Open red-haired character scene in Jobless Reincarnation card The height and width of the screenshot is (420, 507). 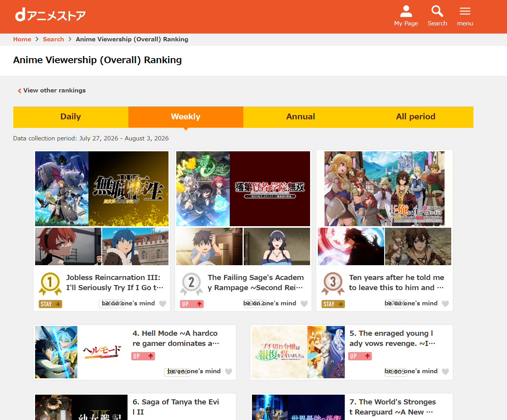click(x=68, y=246)
